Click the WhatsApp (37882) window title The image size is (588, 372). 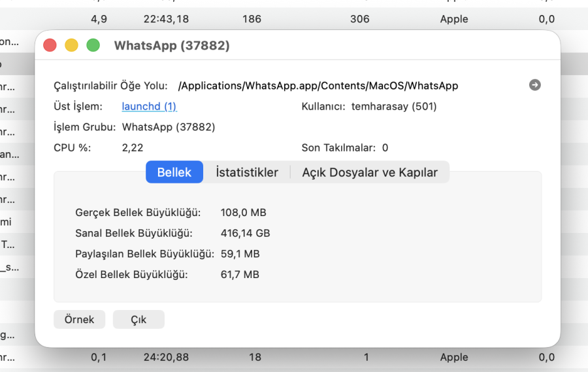(172, 45)
